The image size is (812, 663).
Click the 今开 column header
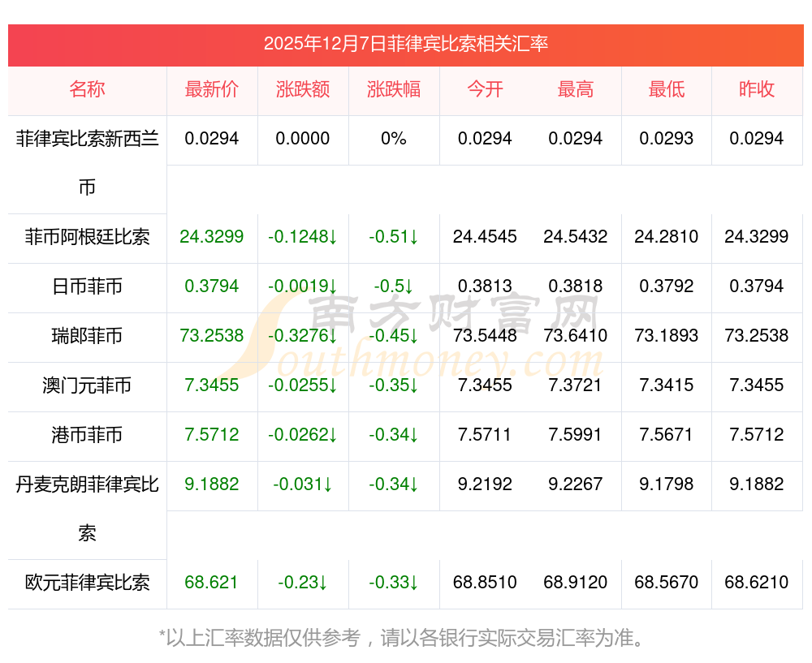(485, 89)
